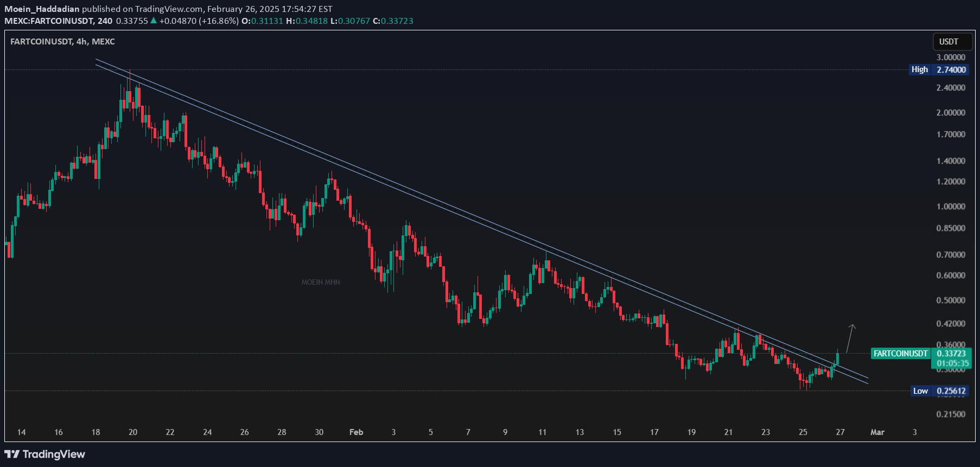The height and width of the screenshot is (467, 980).
Task: Click date axis label 27
Action: click(x=840, y=432)
